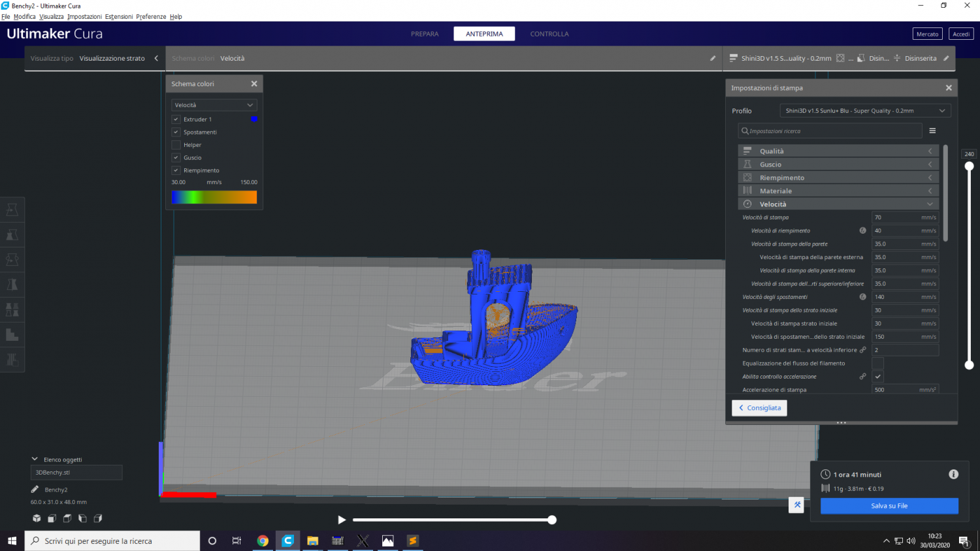Switch to the CONTROLLA stage tab

pyautogui.click(x=549, y=34)
